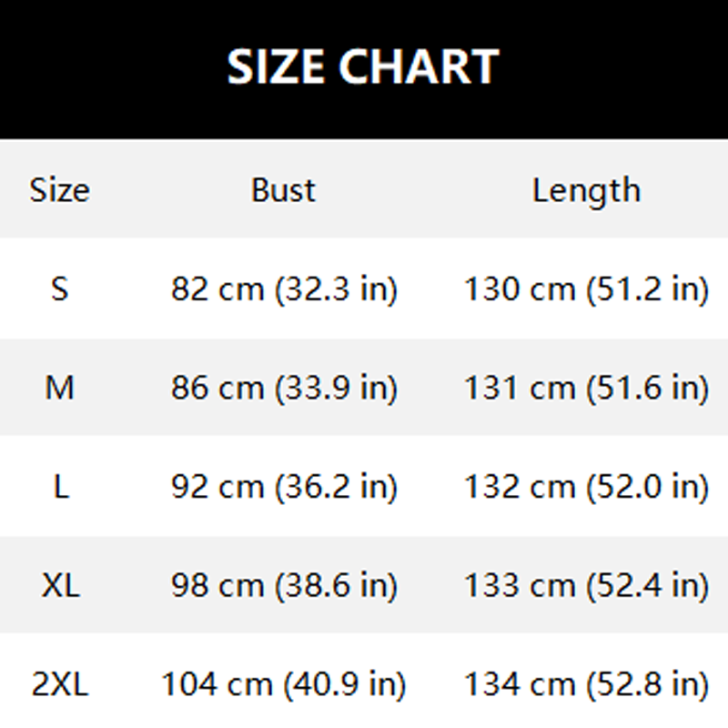This screenshot has width=728, height=728.
Task: Click the 132 cm length measurement
Action: tap(520, 487)
